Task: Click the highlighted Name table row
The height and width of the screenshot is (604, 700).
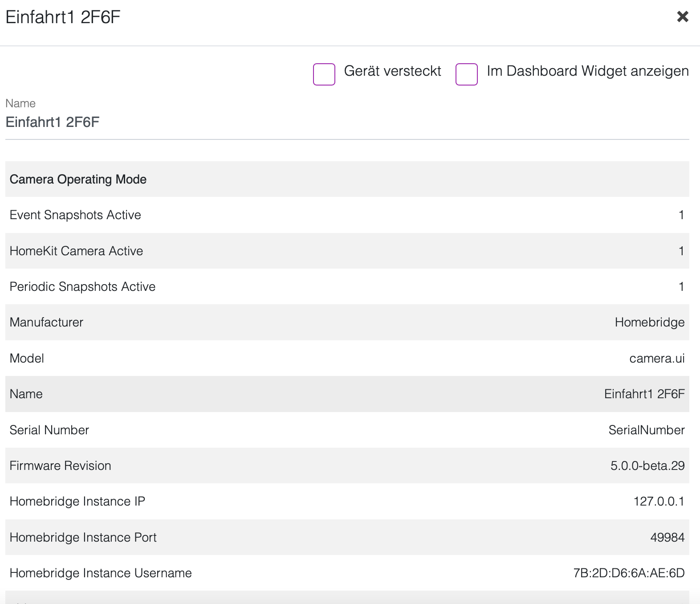Action: (x=346, y=394)
